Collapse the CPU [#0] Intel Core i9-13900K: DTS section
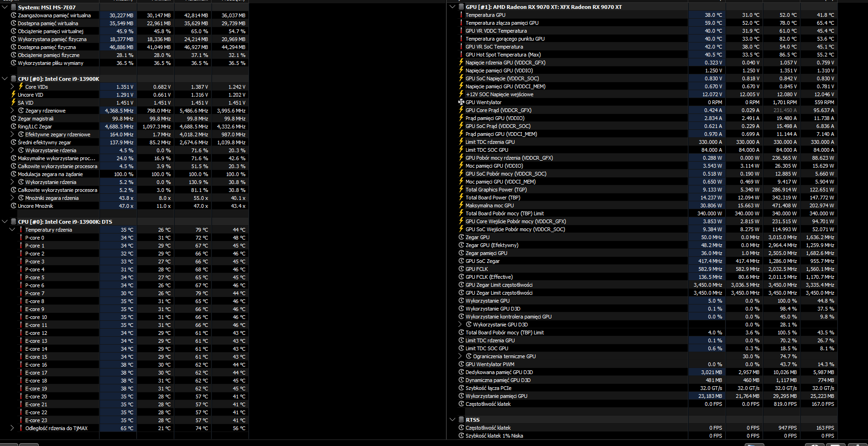Screen dimensions: 868x446 pos(5,222)
